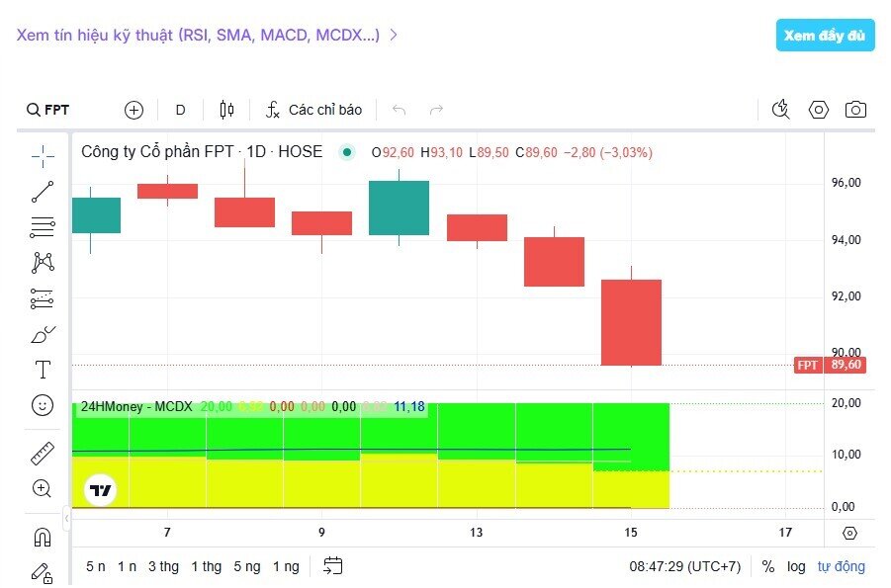Open the Các chỉ báo indicators menu
Image resolution: width=891 pixels, height=588 pixels.
313,110
